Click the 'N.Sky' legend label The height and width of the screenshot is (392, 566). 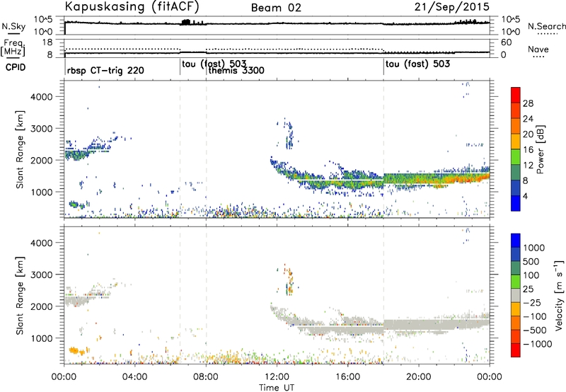(x=13, y=26)
